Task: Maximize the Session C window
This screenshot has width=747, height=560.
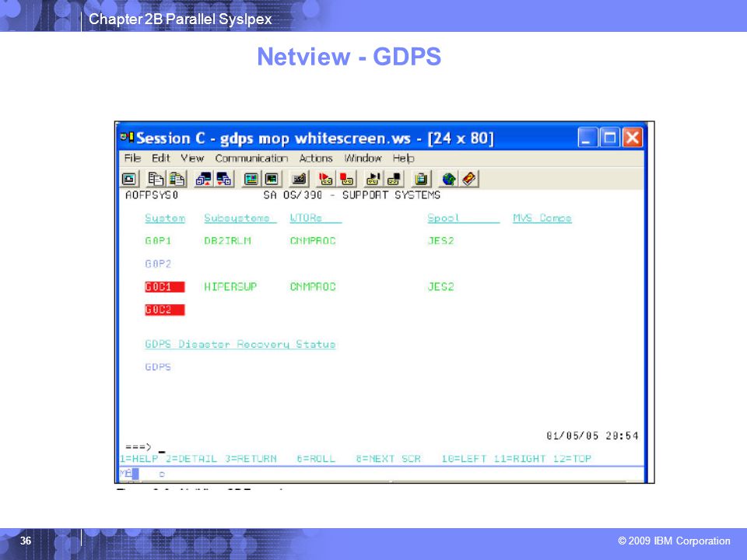Action: click(610, 138)
